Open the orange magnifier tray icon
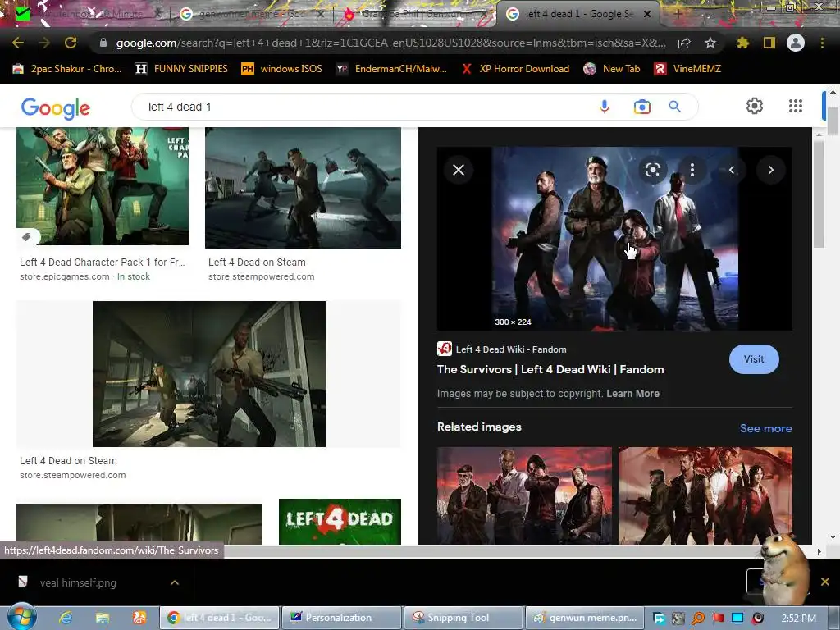The width and height of the screenshot is (840, 630). (697, 619)
